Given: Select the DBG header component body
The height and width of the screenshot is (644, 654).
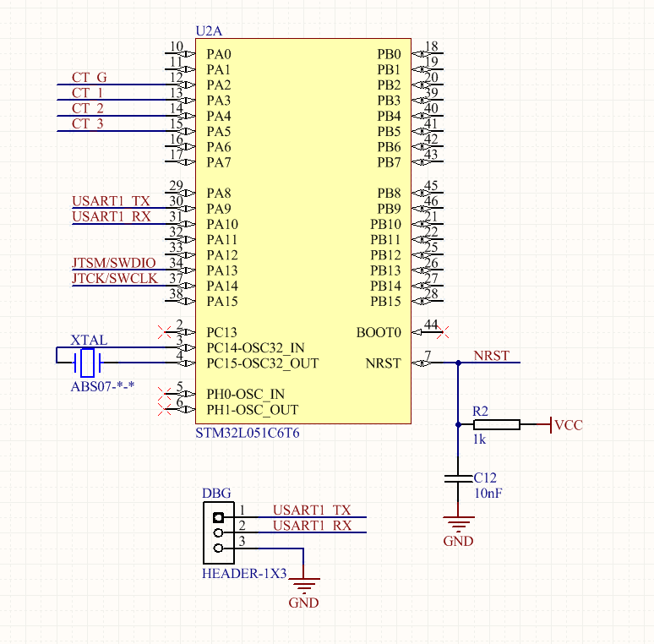Looking at the screenshot, I should 219,532.
